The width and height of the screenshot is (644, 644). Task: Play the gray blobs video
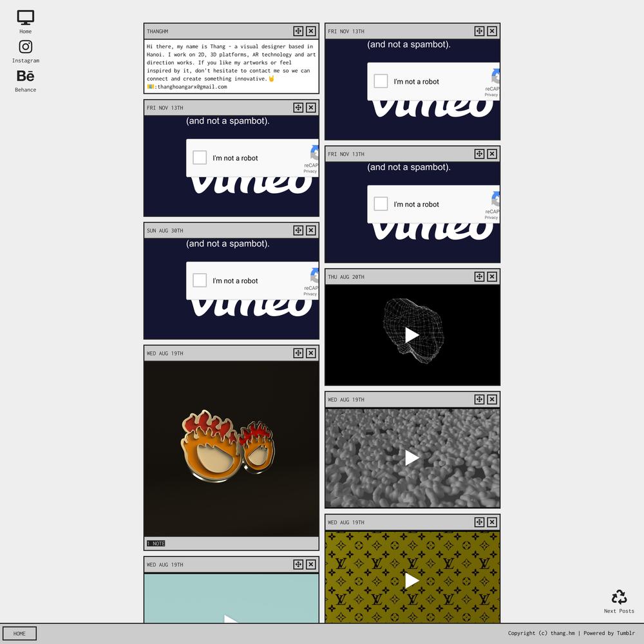click(412, 458)
